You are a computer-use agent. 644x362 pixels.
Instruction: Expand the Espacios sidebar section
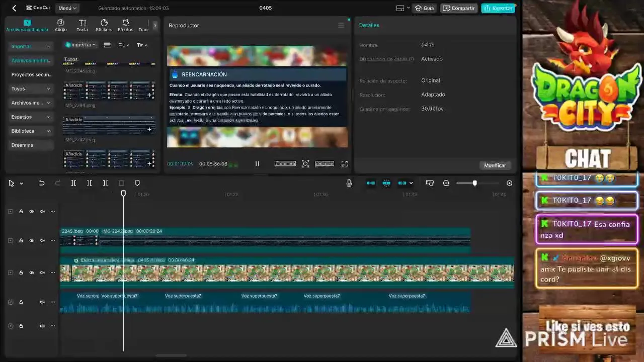point(31,117)
